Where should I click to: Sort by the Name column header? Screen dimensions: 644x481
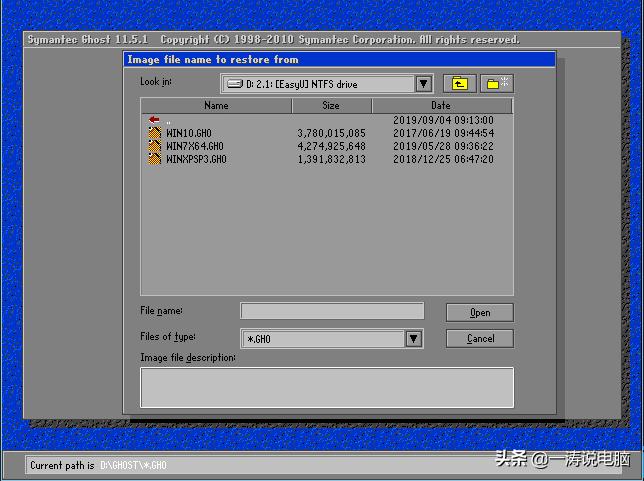(216, 106)
